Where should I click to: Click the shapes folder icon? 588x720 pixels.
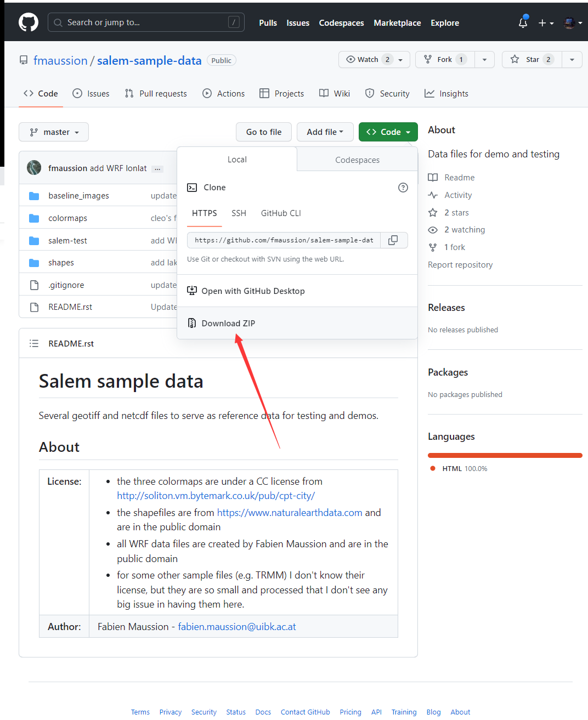34,263
